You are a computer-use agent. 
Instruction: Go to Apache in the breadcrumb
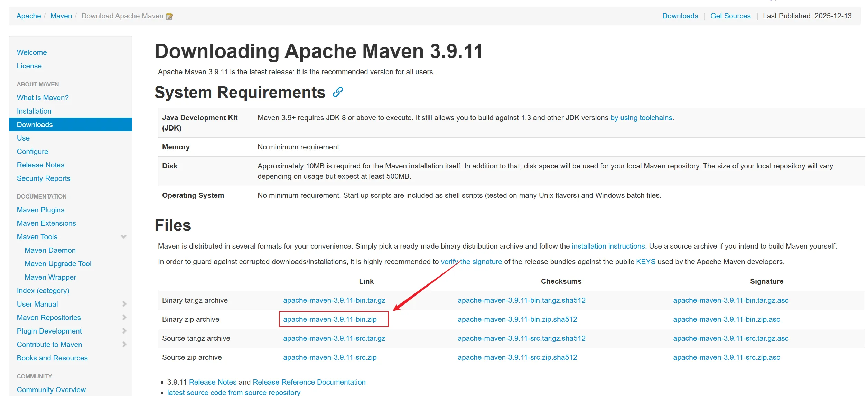tap(29, 16)
